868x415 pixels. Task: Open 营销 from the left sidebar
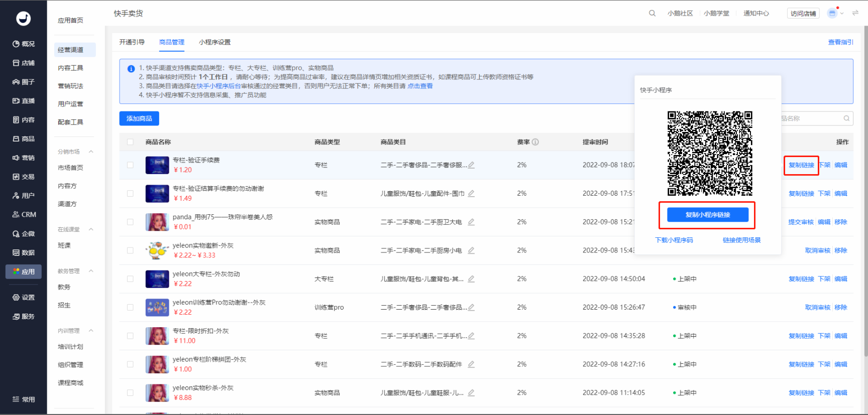(24, 158)
